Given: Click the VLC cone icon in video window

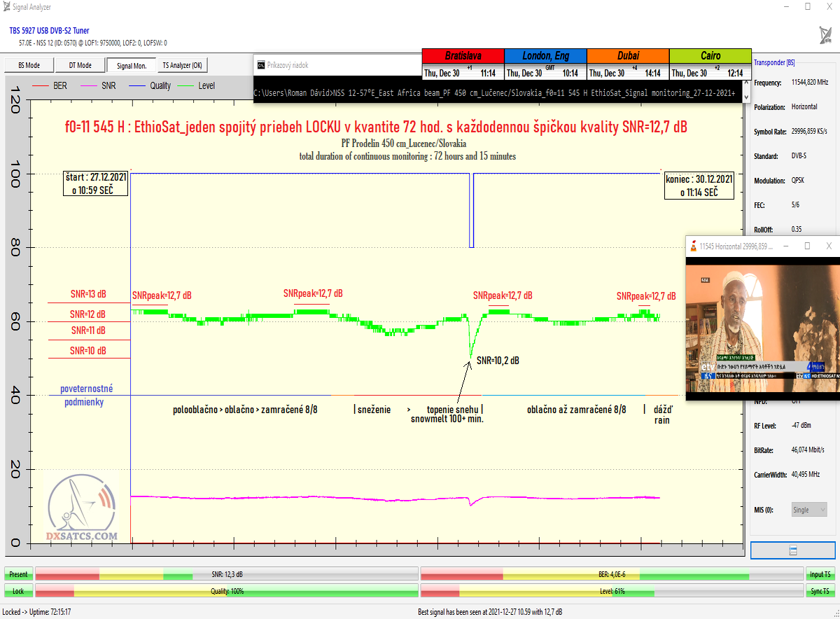Looking at the screenshot, I should click(x=693, y=246).
